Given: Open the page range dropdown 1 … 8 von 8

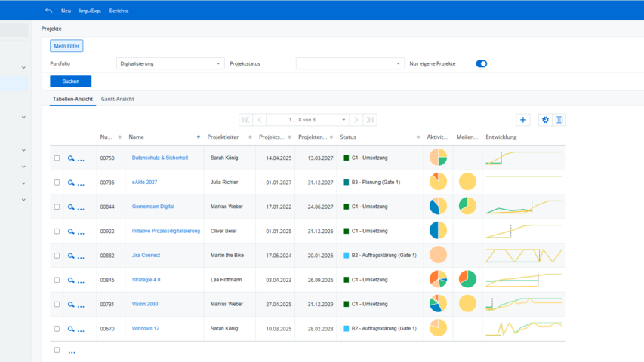Looking at the screenshot, I should [x=307, y=120].
